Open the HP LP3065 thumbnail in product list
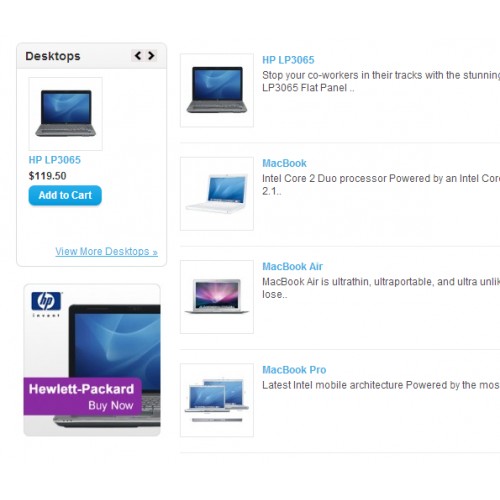This screenshot has height=500, width=500. (x=217, y=90)
